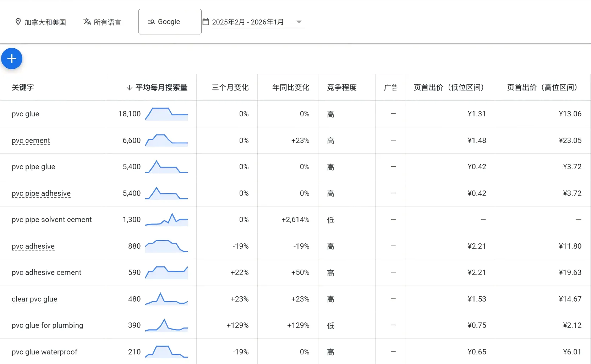Change the 所有语言 language setting
Viewport: 591px width, 364px height.
102,22
